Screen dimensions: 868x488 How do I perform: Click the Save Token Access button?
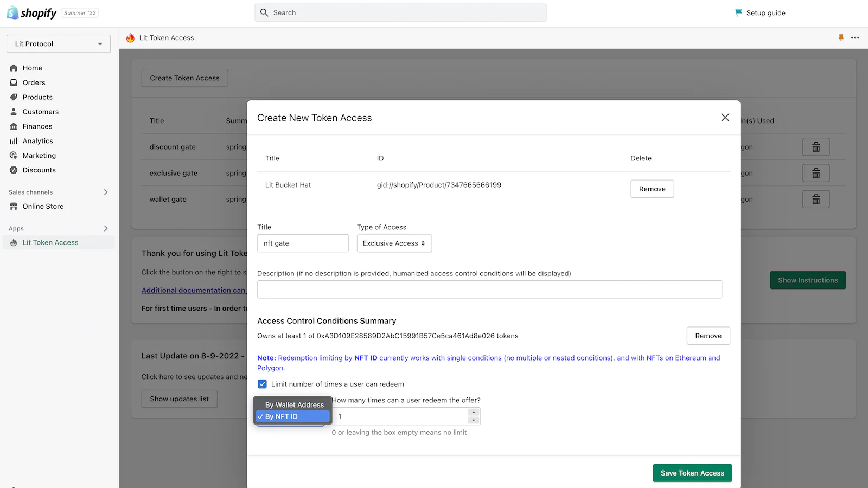click(692, 473)
